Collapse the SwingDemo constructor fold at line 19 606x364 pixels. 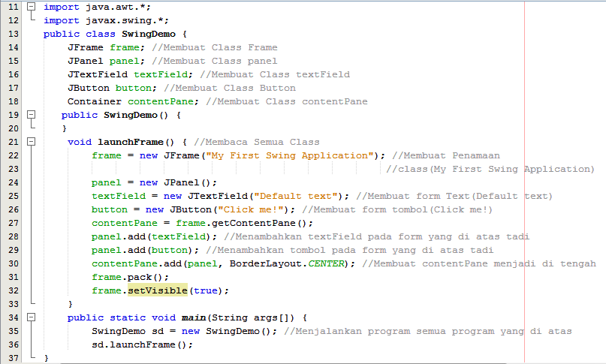tap(32, 115)
